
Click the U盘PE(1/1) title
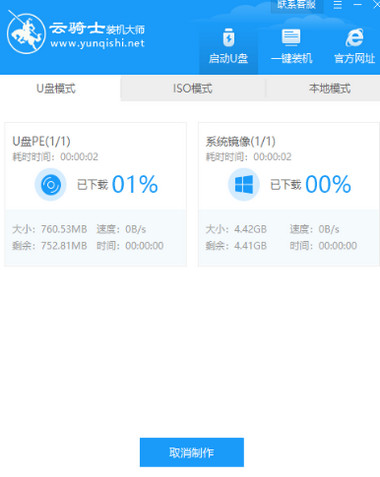41,141
